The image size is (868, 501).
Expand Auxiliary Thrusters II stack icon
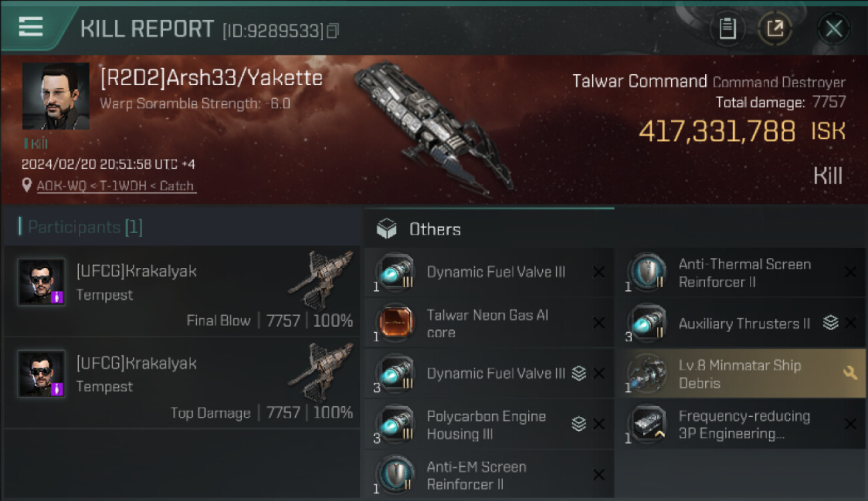coord(830,323)
